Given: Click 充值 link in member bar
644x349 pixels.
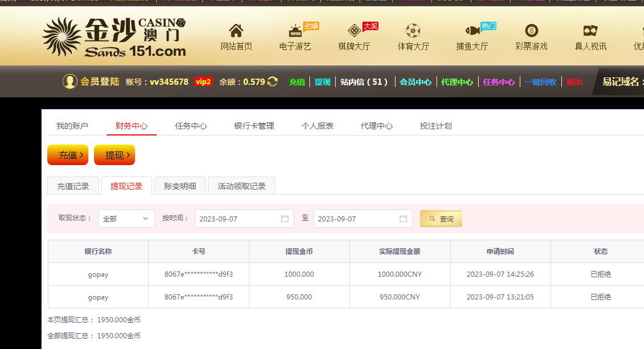Looking at the screenshot, I should pyautogui.click(x=297, y=82).
